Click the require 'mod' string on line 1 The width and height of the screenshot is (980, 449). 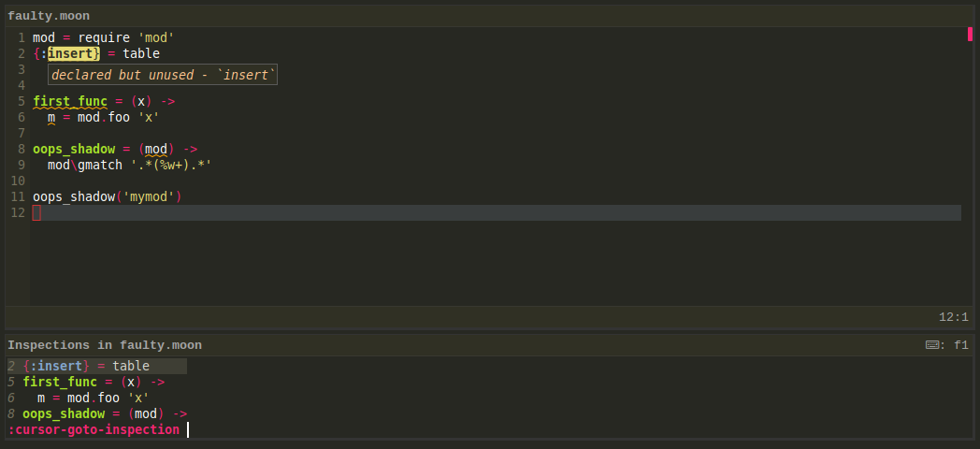(156, 37)
